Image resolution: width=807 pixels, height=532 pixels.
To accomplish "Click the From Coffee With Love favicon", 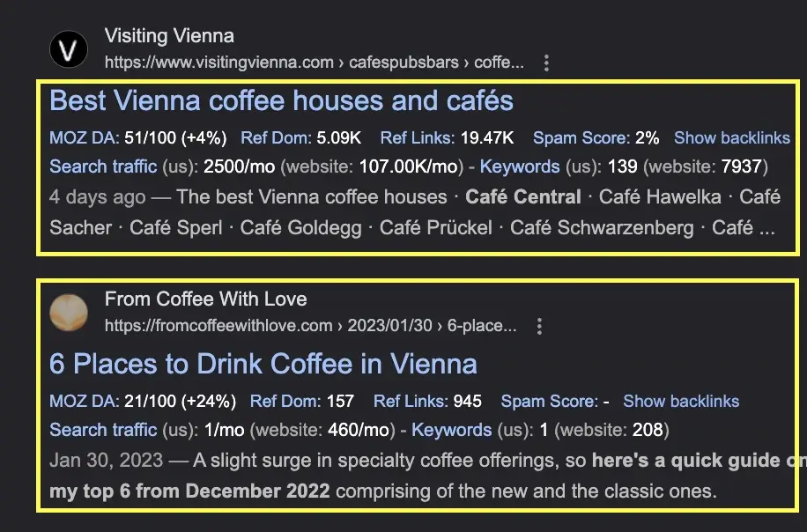I will [69, 312].
